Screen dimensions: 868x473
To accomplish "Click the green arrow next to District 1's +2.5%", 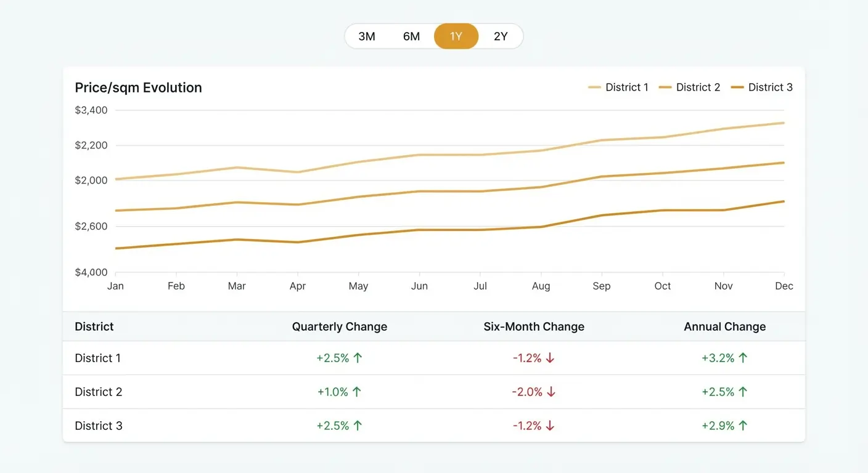I will click(x=359, y=357).
